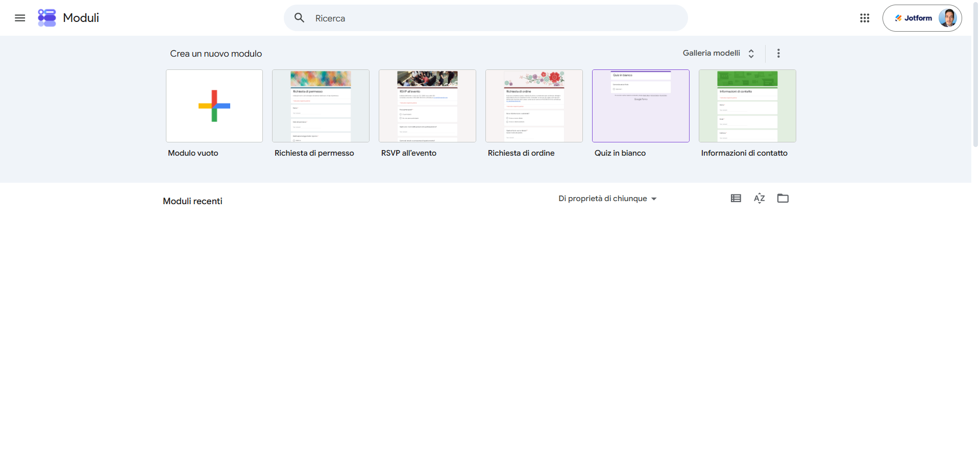Open more options next to Galleria modelli

[x=778, y=53]
